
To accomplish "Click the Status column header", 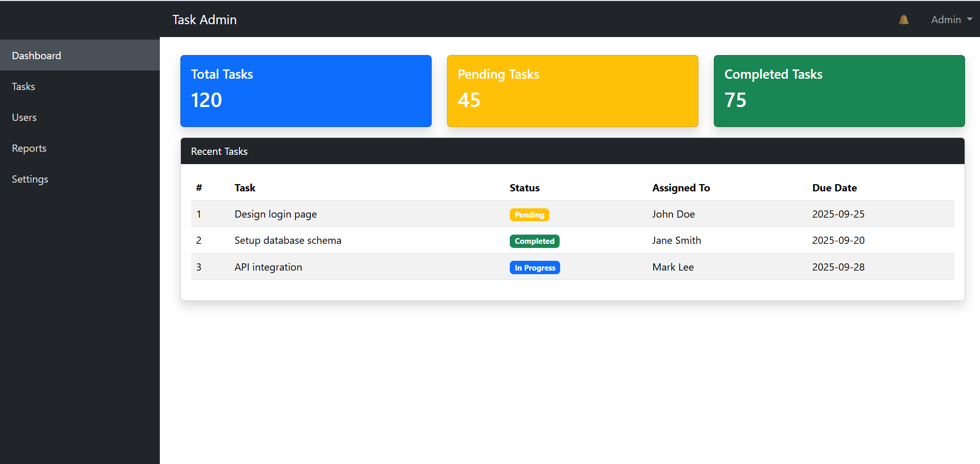I will tap(524, 188).
